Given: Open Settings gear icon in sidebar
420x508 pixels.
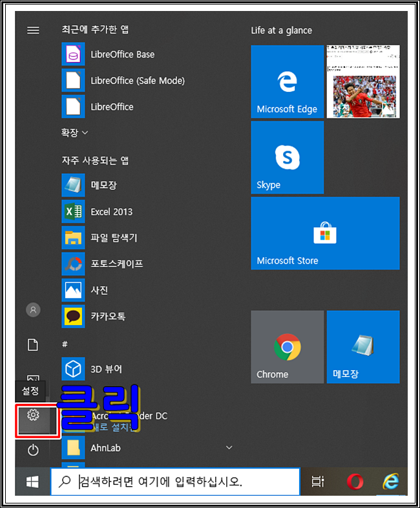Looking at the screenshot, I should tap(34, 415).
